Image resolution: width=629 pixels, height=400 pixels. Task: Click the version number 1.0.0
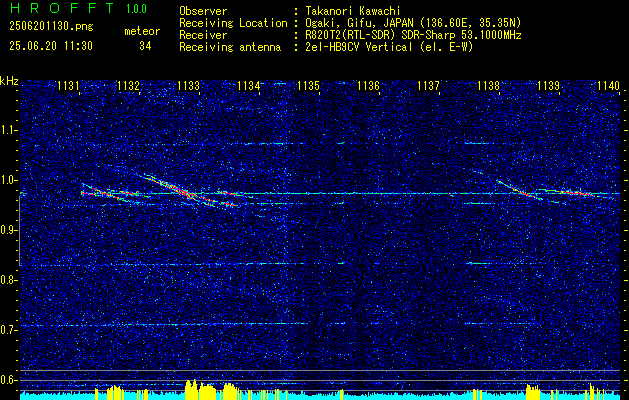click(x=136, y=9)
